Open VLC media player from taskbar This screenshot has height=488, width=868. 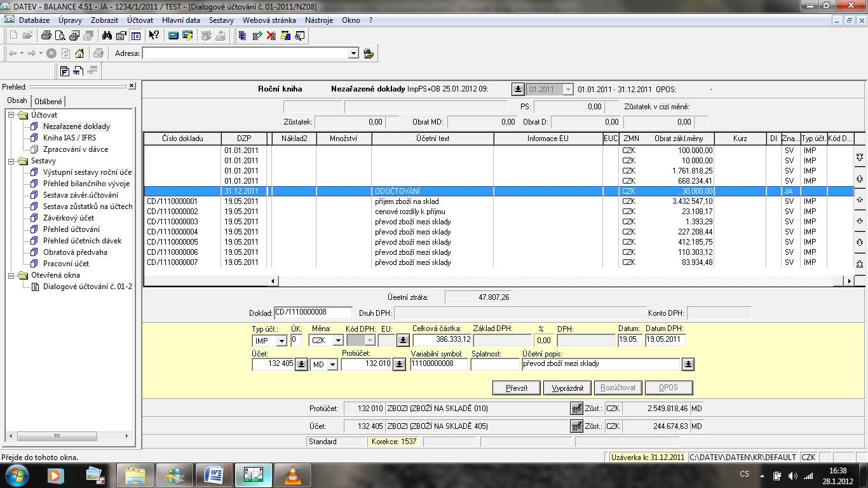pos(293,475)
